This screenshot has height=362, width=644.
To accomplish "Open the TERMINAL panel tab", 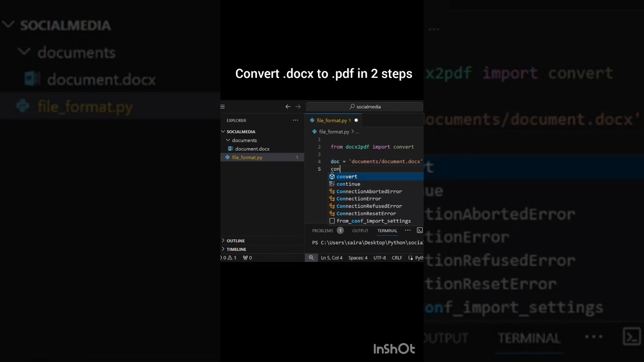I will (387, 230).
